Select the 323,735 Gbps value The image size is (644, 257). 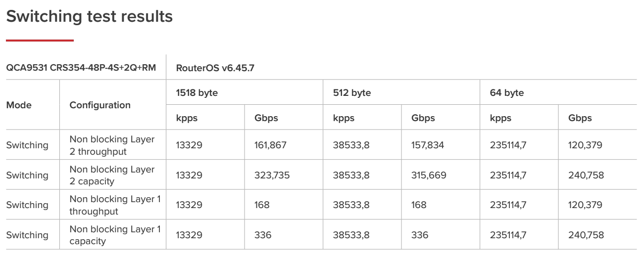click(272, 175)
